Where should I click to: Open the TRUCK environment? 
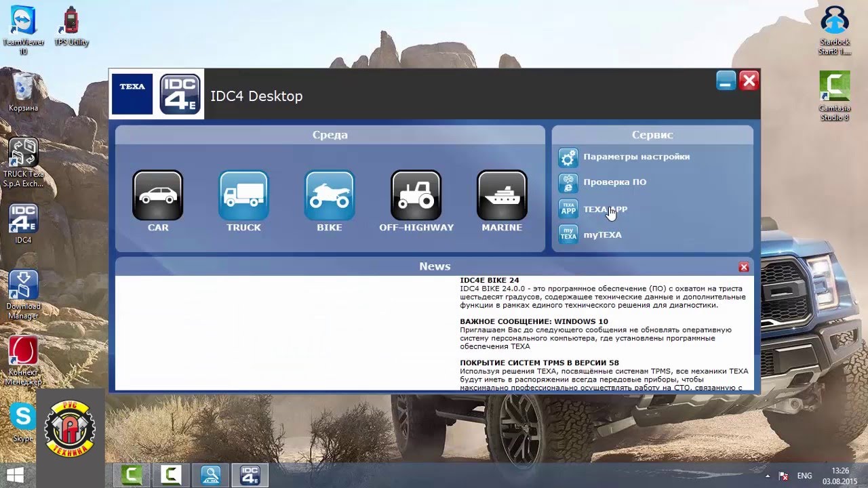tap(243, 195)
